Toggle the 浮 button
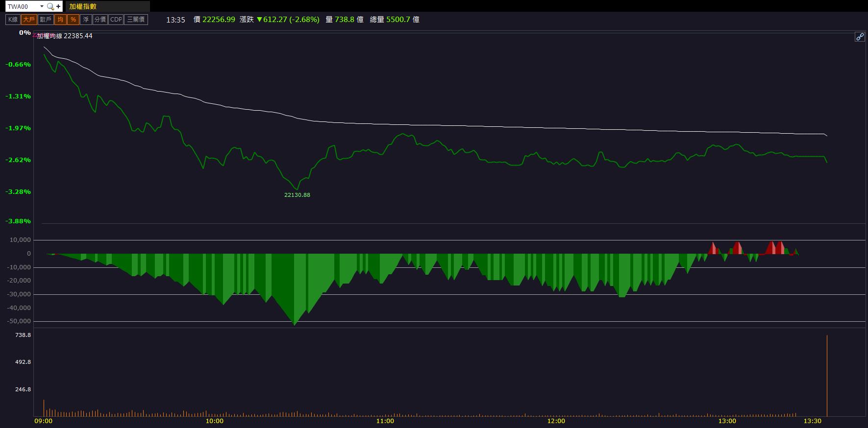This screenshot has width=868, height=428. tap(86, 20)
